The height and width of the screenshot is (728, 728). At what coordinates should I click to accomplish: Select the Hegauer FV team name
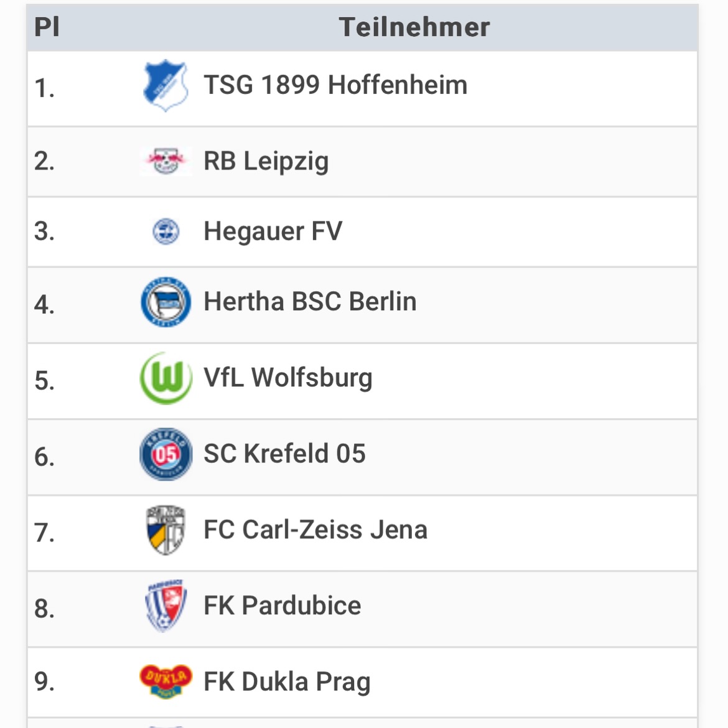coord(273,231)
